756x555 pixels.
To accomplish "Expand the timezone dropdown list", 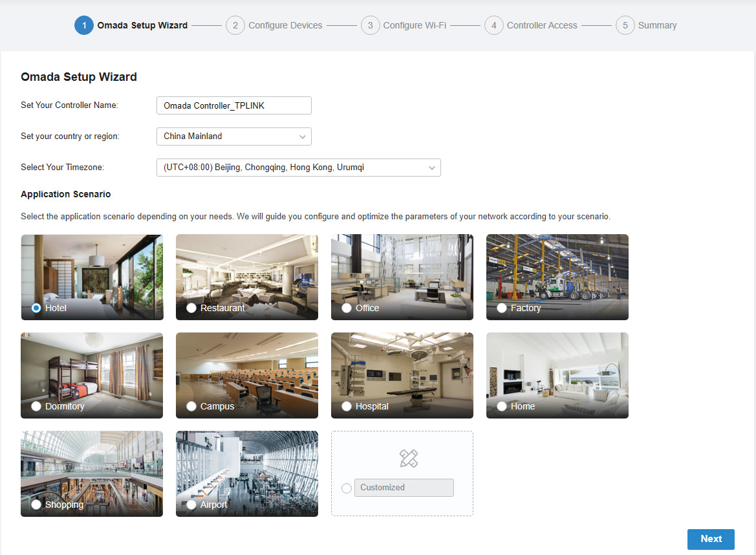I will coord(299,168).
